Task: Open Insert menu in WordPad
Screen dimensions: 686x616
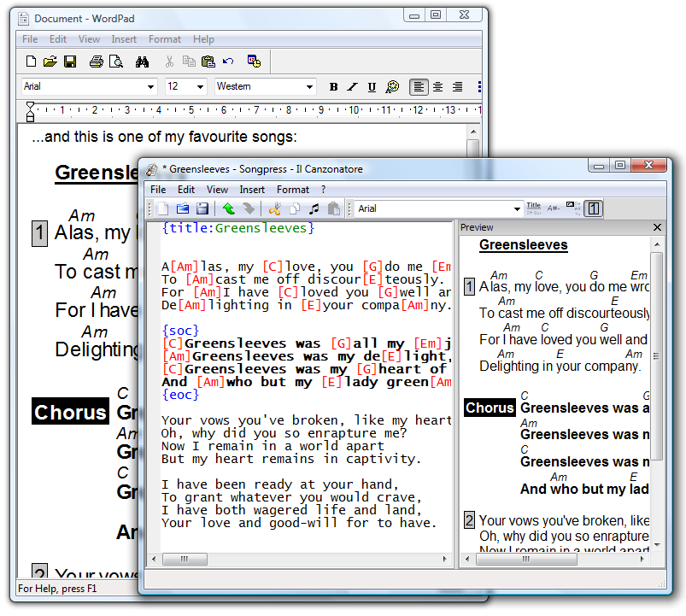Action: [124, 39]
